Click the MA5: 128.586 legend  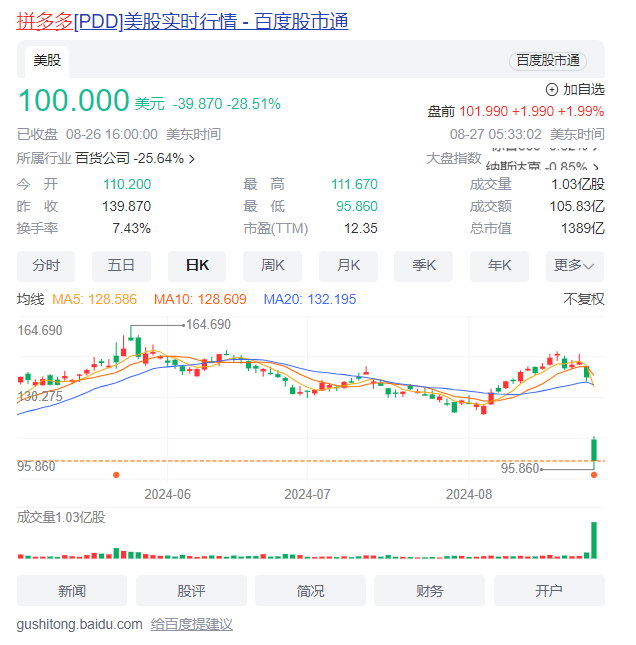coord(94,299)
